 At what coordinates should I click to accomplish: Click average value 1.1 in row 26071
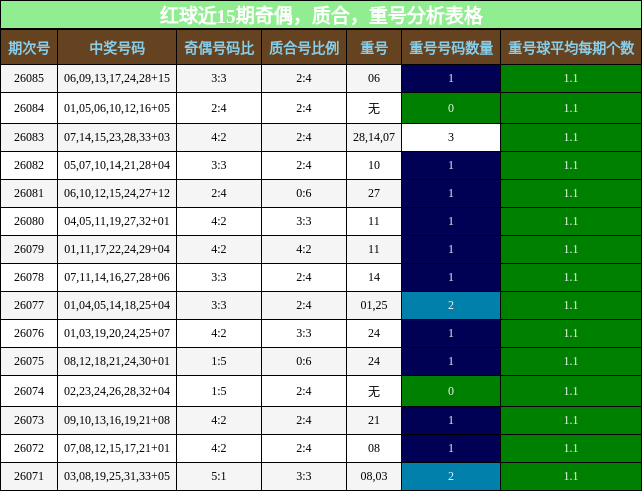(571, 476)
